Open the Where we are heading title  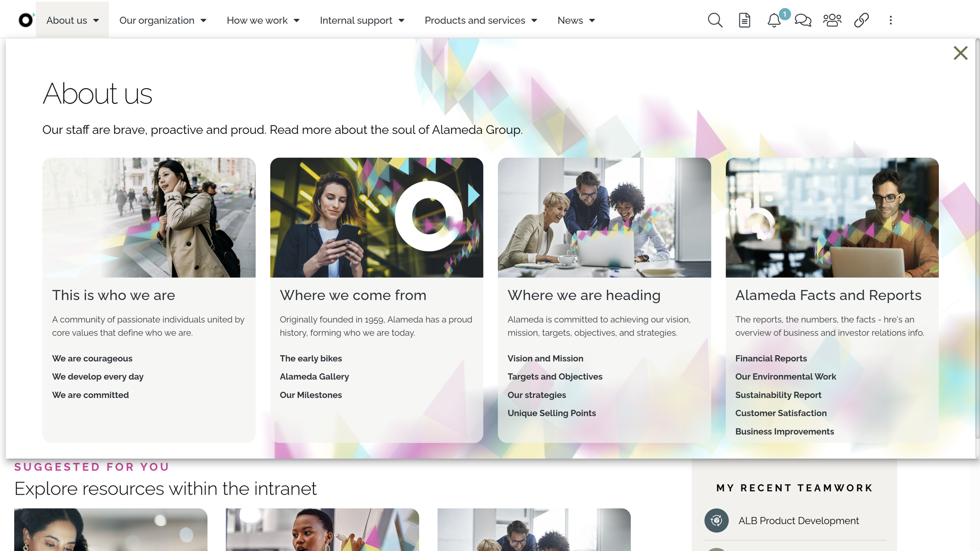pos(584,295)
